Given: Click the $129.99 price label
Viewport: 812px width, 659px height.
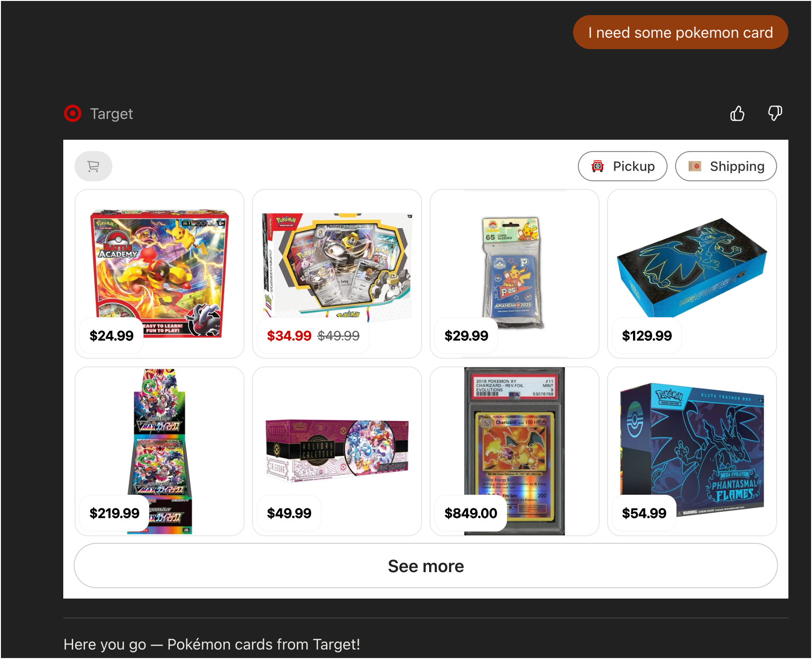Looking at the screenshot, I should coord(647,336).
